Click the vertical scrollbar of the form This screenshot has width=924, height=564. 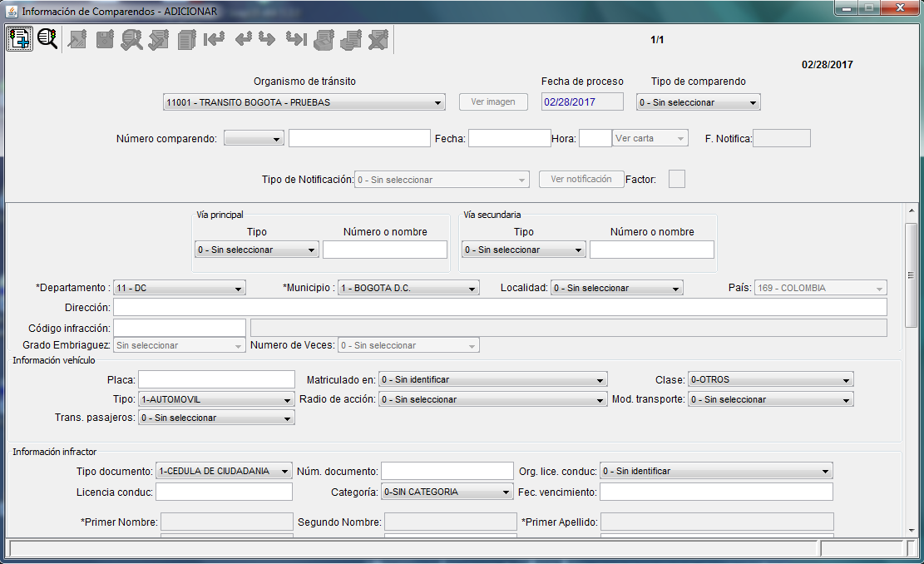pos(911,275)
